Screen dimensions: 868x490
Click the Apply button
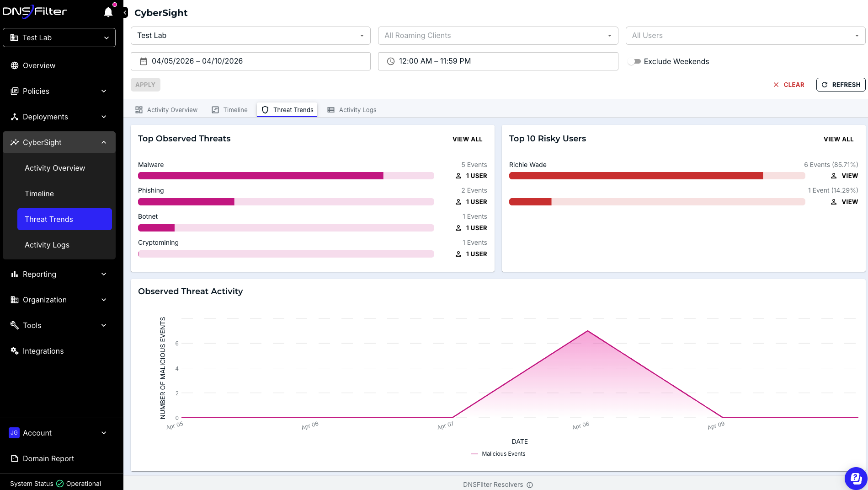pyautogui.click(x=145, y=85)
